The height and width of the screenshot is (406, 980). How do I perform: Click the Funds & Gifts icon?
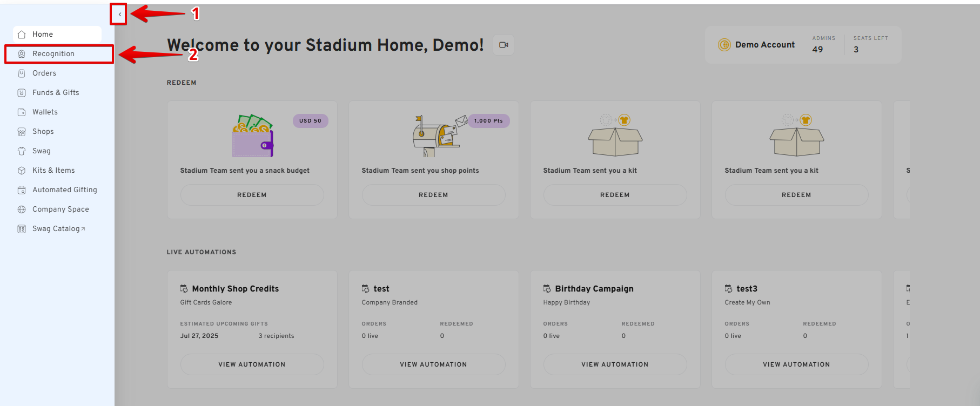(22, 93)
